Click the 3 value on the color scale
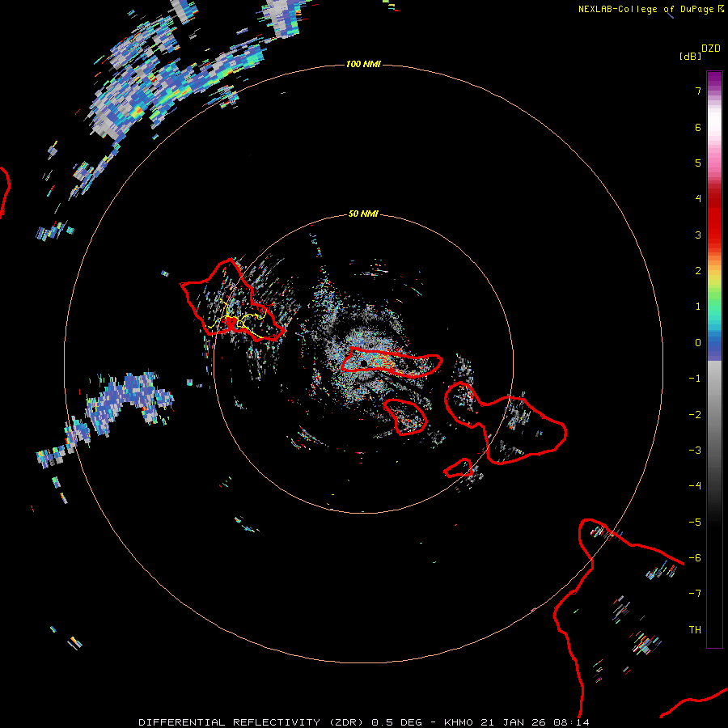 click(x=698, y=235)
